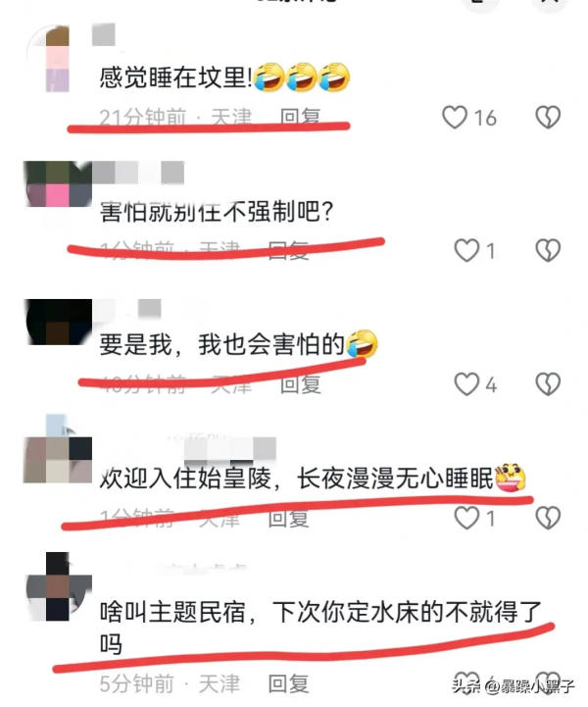Reply to the 害怕就别住 comment
The height and width of the screenshot is (707, 588).
288,250
